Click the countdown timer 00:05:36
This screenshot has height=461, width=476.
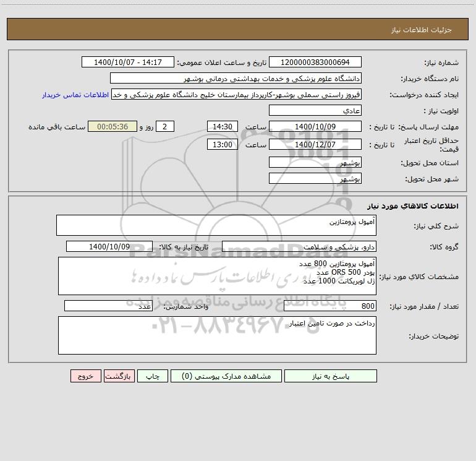coord(113,126)
